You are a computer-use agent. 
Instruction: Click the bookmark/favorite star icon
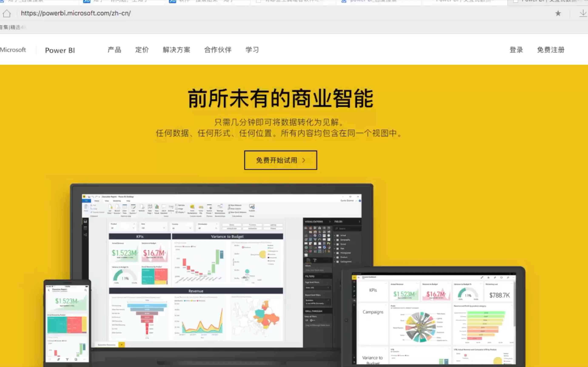pos(558,13)
